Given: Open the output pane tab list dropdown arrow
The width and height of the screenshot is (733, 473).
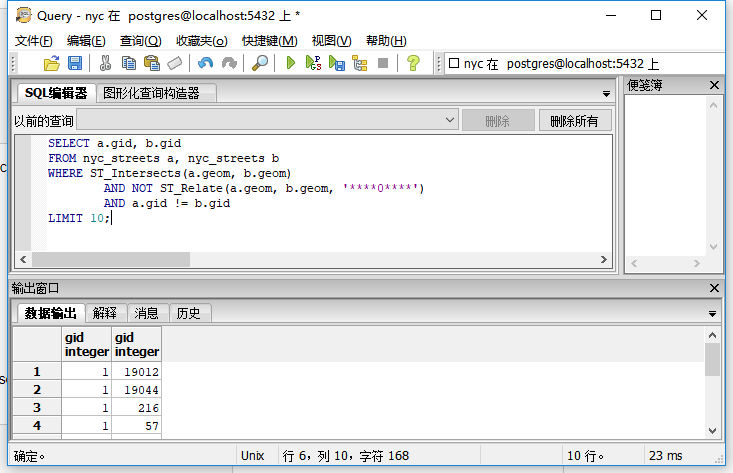Looking at the screenshot, I should [x=712, y=314].
